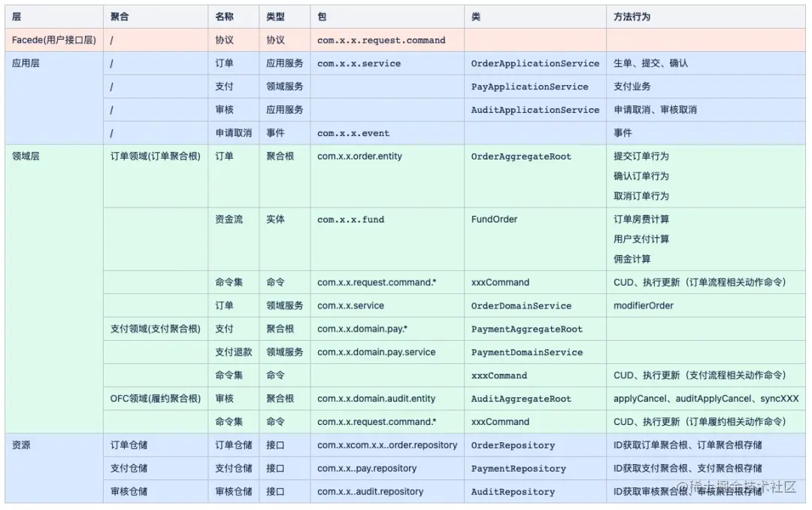
Task: Select the 资金流 name cell
Action: click(234, 239)
